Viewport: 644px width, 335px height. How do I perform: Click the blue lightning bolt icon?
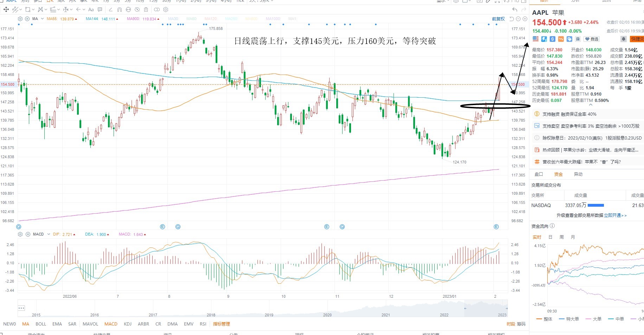point(544,39)
